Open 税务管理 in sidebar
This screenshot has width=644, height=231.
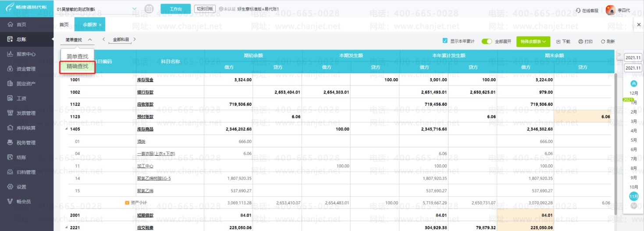pos(26,142)
